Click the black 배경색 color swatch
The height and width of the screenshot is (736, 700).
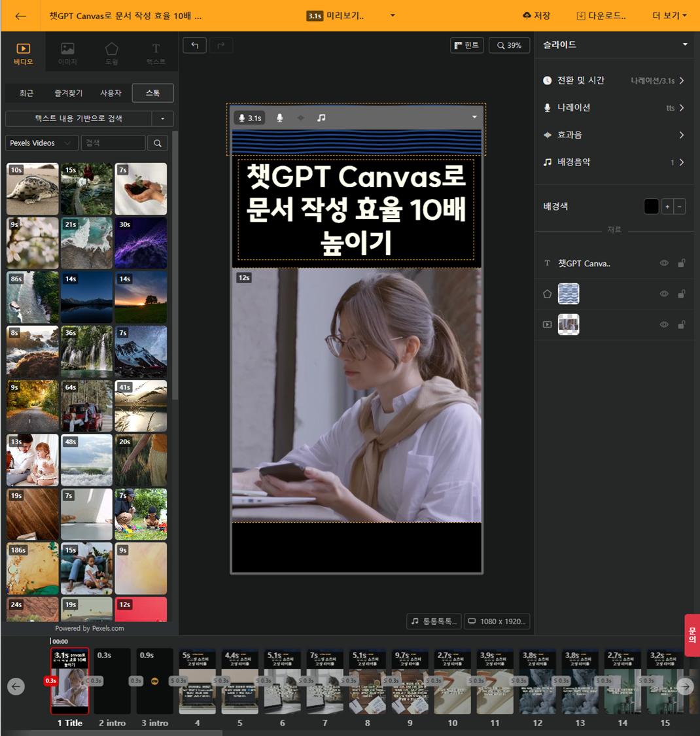pos(651,206)
